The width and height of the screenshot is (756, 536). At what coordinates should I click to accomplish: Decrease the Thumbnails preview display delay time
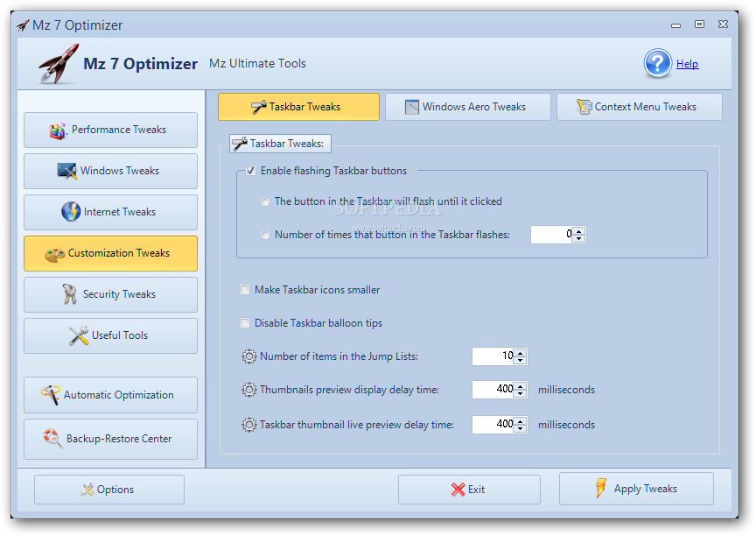521,393
